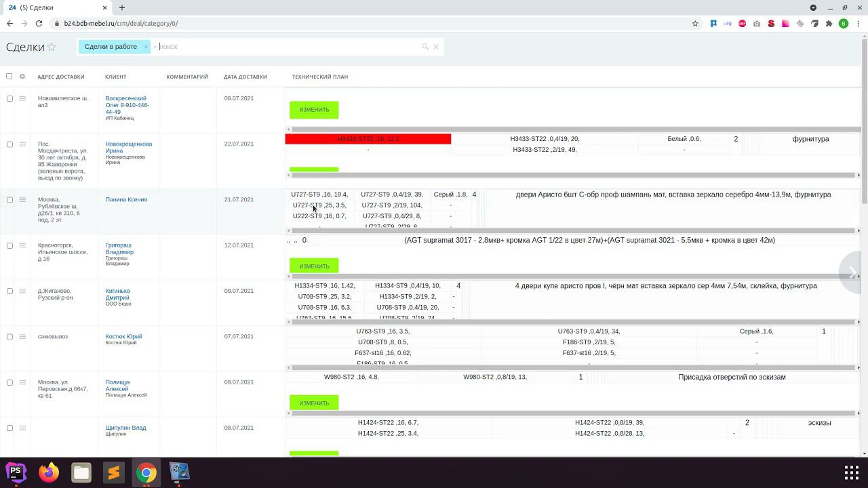Click the red S extension icon
The height and width of the screenshot is (488, 868).
[771, 23]
